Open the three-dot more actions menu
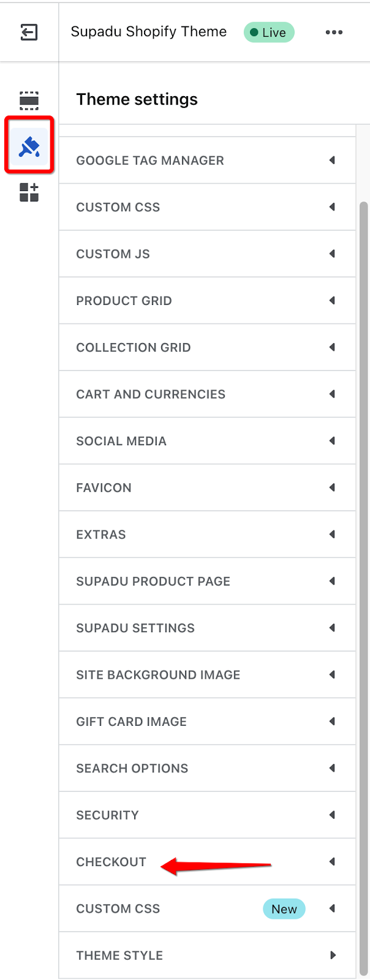The height and width of the screenshot is (980, 370). [x=334, y=32]
